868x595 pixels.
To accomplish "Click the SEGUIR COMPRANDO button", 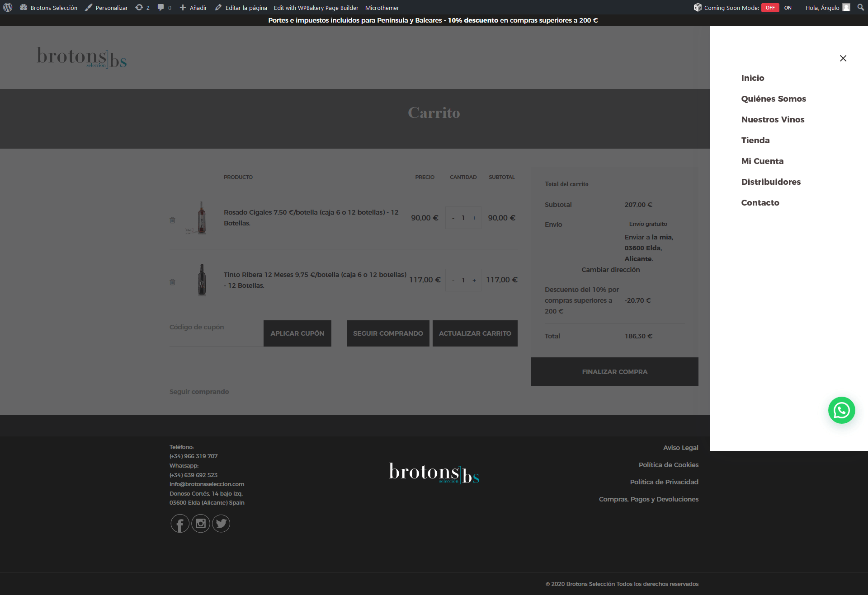I will tap(388, 333).
